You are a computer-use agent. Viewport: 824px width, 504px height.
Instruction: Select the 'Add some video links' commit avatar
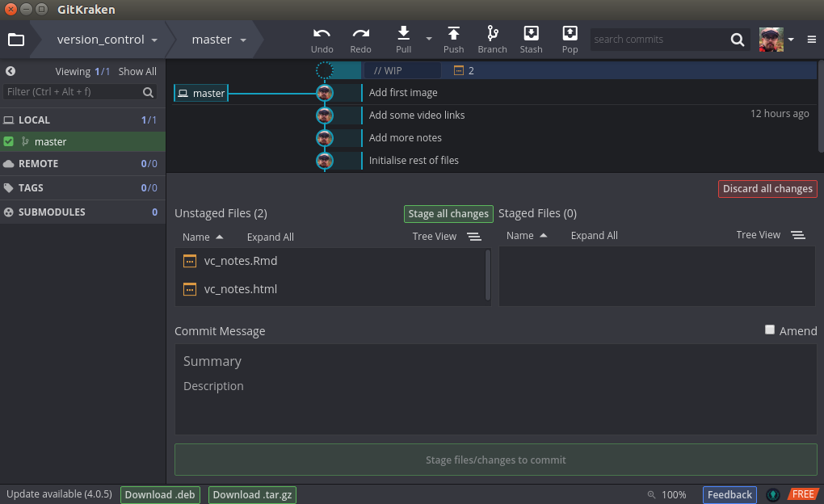324,115
